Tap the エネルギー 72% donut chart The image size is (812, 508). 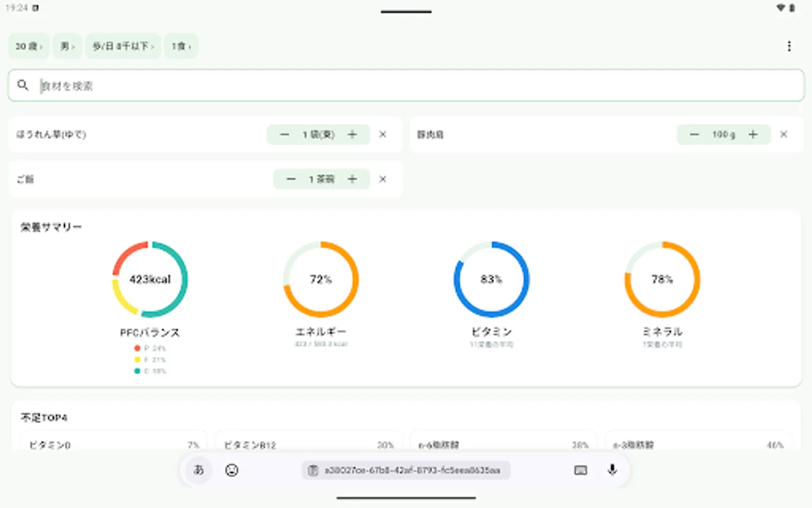tap(320, 279)
